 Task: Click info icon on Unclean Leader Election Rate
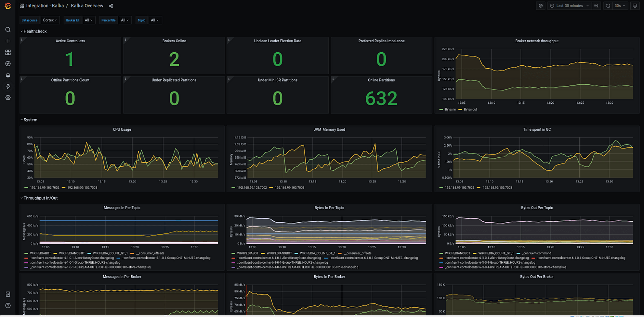point(229,39)
